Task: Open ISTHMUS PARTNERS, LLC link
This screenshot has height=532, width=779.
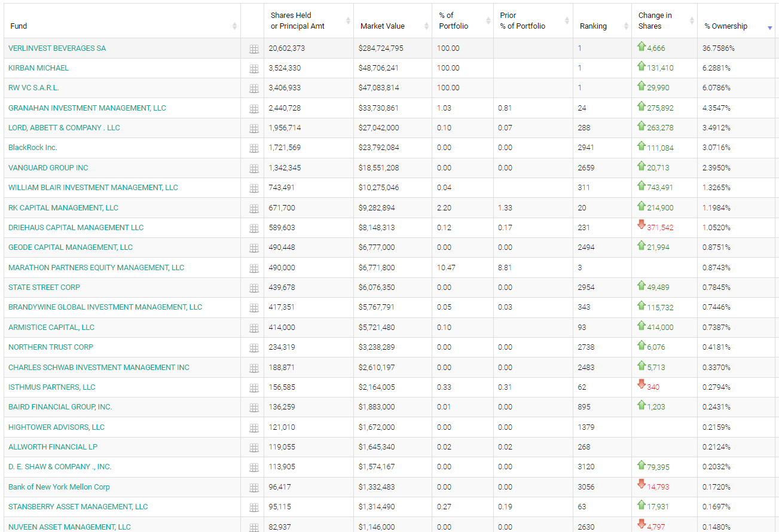Action: 52,387
